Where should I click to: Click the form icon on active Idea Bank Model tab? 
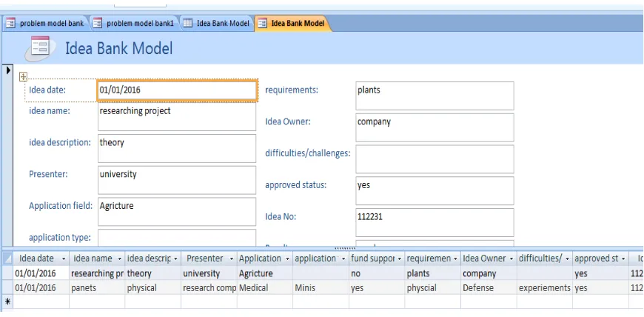262,24
